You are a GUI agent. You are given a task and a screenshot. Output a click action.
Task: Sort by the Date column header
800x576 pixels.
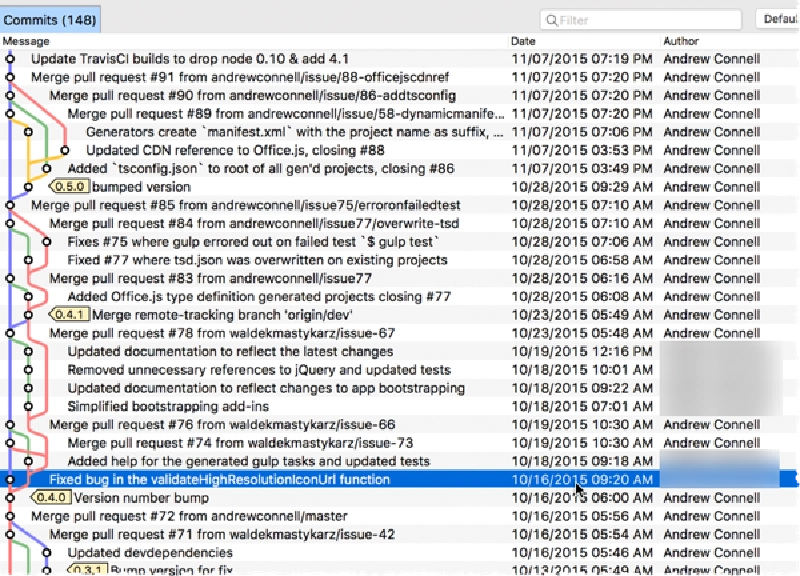pos(523,41)
